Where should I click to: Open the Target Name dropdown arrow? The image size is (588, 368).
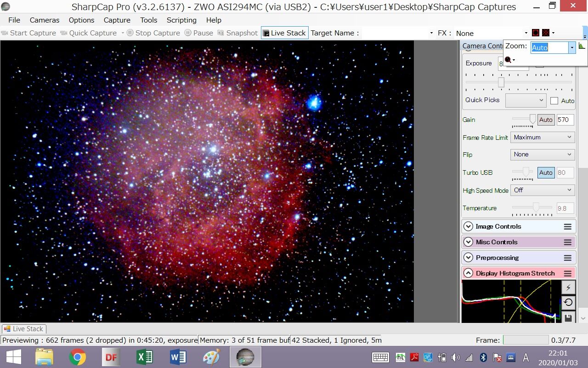431,33
